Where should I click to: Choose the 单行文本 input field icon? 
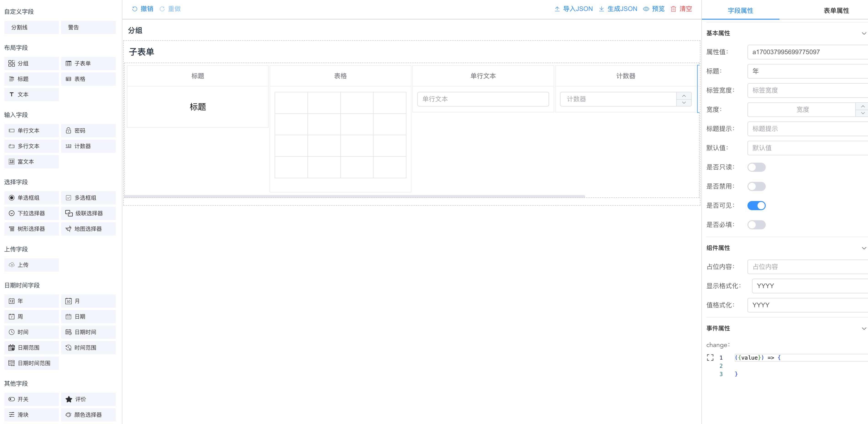click(x=11, y=130)
